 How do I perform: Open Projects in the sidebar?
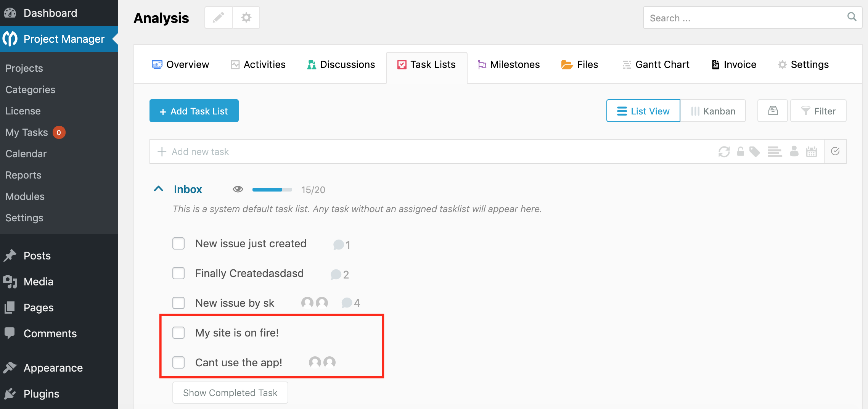point(24,68)
